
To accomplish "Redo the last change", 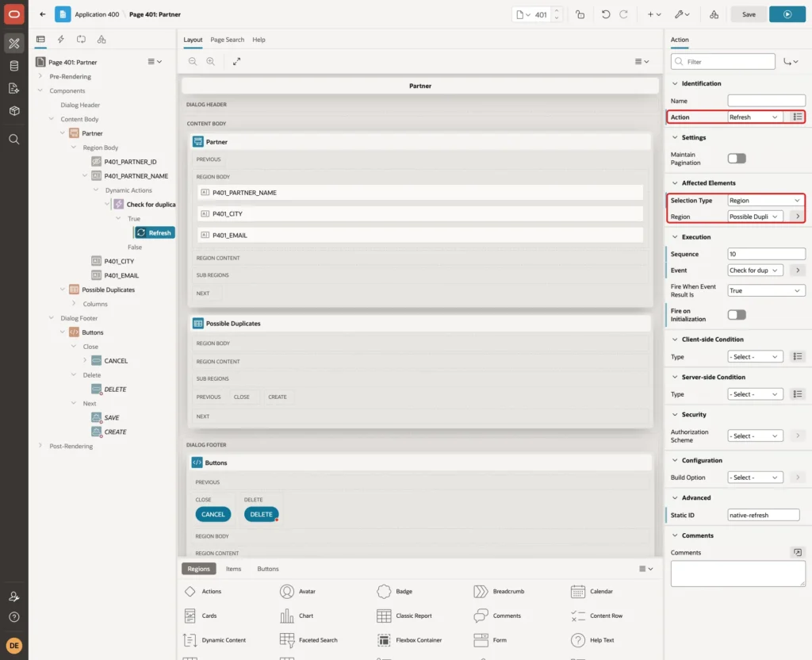I will pos(623,14).
